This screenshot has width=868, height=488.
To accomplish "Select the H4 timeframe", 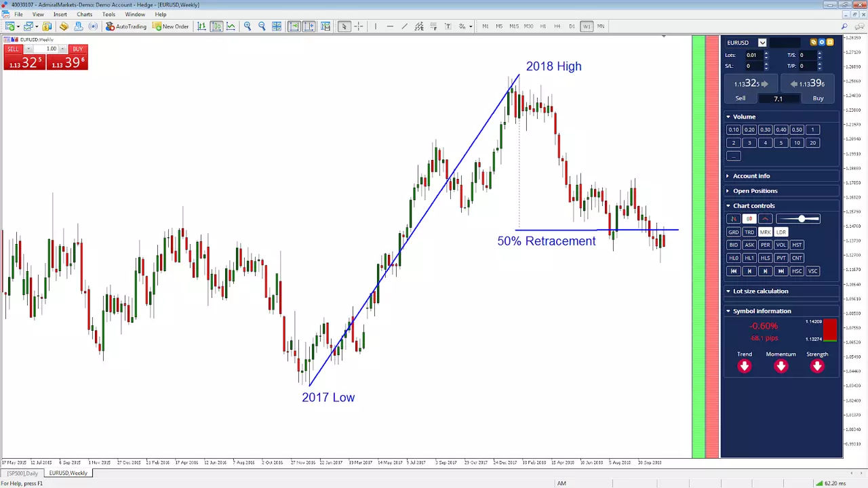I will [x=557, y=26].
